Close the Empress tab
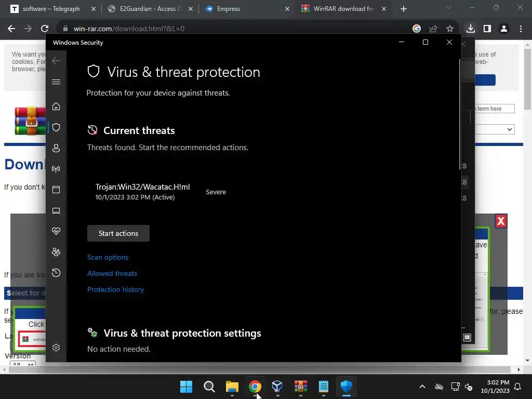532x399 pixels. tap(287, 9)
